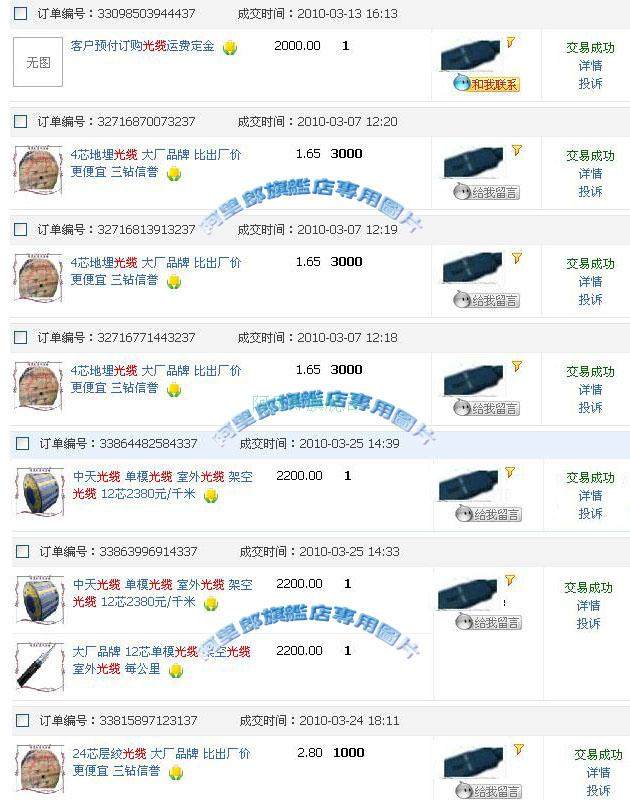Tick checkbox for order 33815897123137

click(22, 720)
